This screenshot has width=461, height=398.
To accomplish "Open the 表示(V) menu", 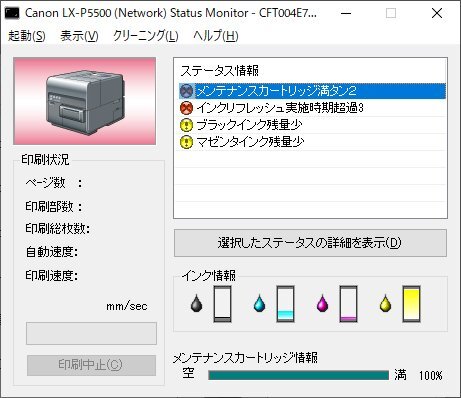I will [79, 36].
